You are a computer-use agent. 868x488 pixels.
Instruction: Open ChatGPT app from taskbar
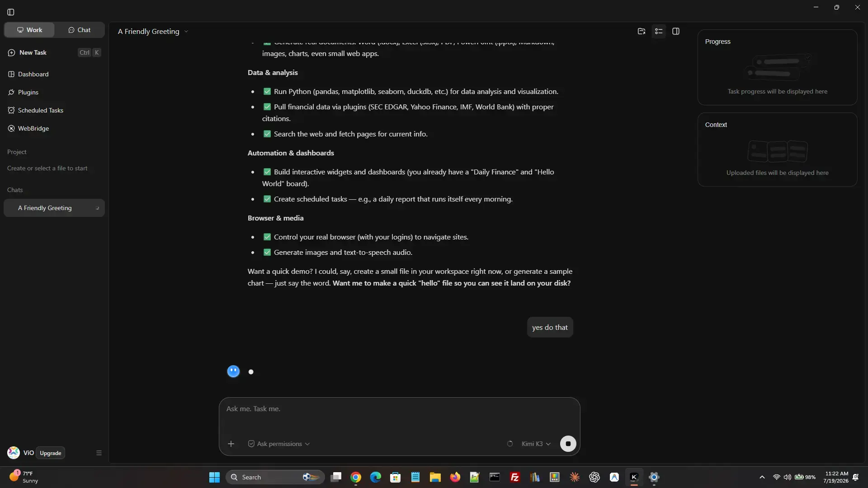[594, 477]
